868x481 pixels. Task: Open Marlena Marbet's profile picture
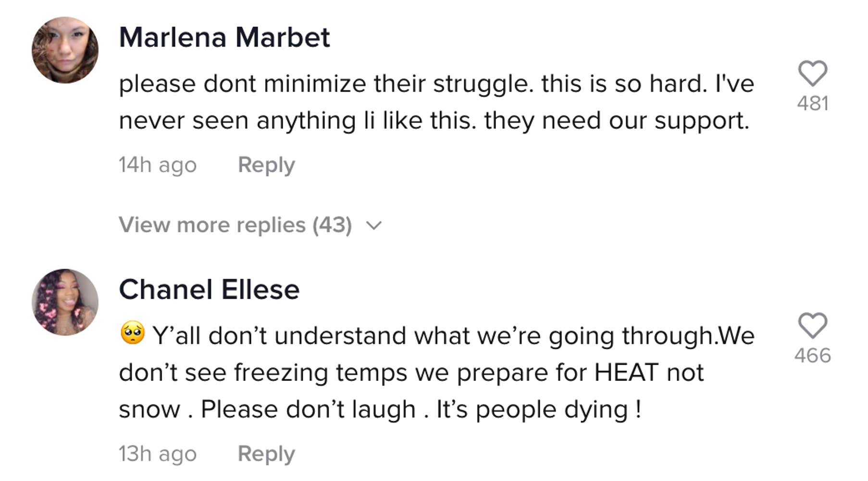[x=65, y=50]
